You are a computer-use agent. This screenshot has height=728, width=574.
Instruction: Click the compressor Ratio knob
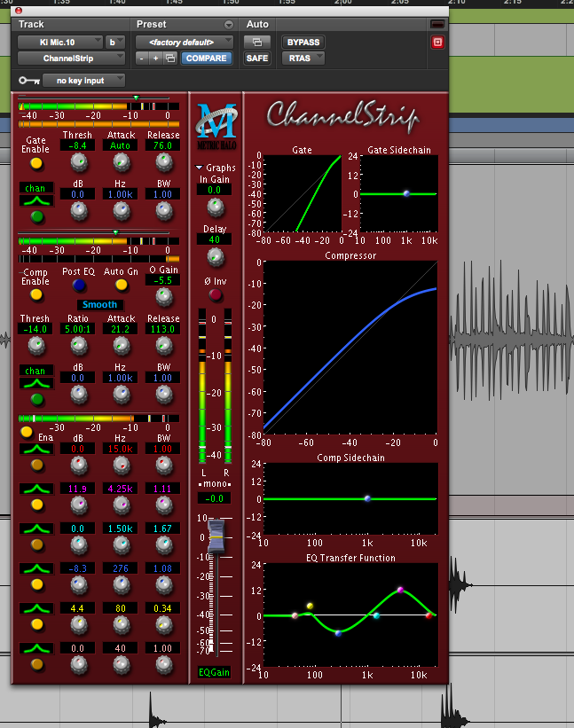click(x=79, y=346)
